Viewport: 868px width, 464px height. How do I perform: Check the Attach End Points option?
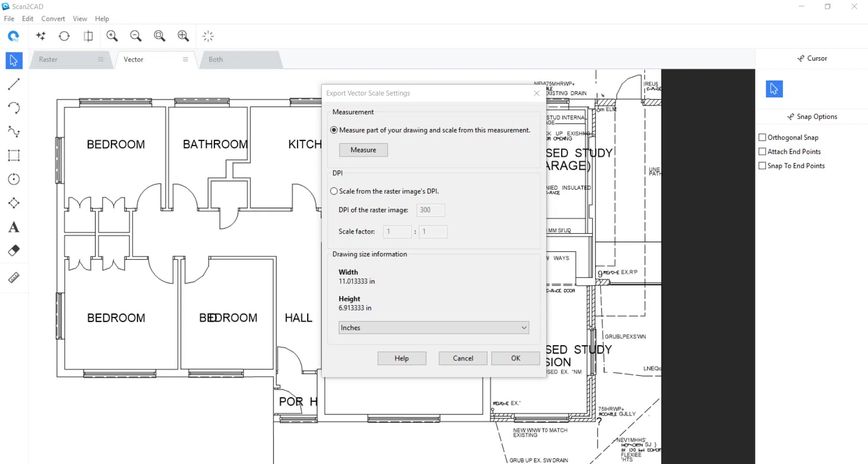(762, 151)
